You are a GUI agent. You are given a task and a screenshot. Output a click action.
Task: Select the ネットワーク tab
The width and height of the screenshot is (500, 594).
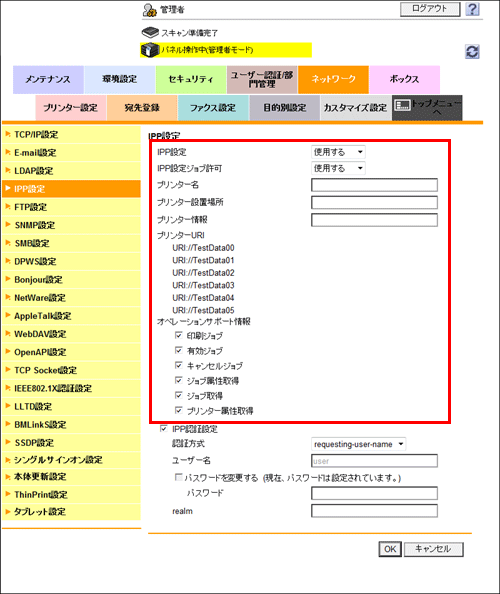333,80
